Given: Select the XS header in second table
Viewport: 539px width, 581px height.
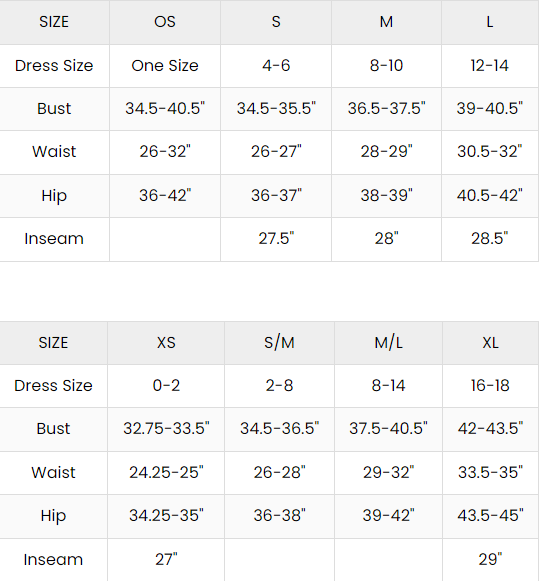Looking at the screenshot, I should click(166, 343).
